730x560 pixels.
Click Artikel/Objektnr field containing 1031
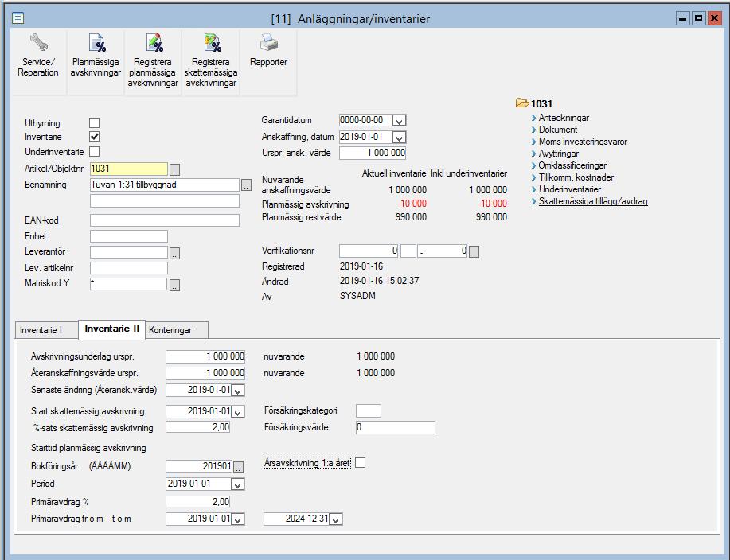coord(128,169)
